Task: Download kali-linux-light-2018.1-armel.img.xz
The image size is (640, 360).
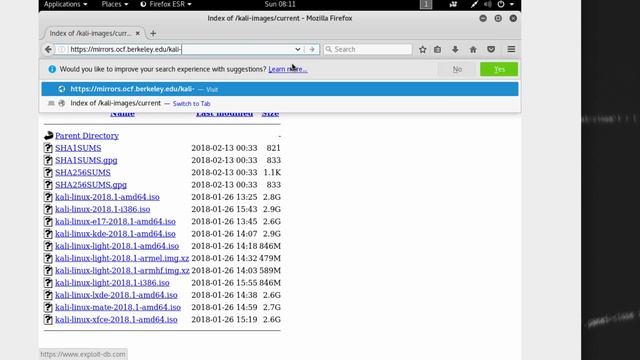Action: tap(122, 258)
